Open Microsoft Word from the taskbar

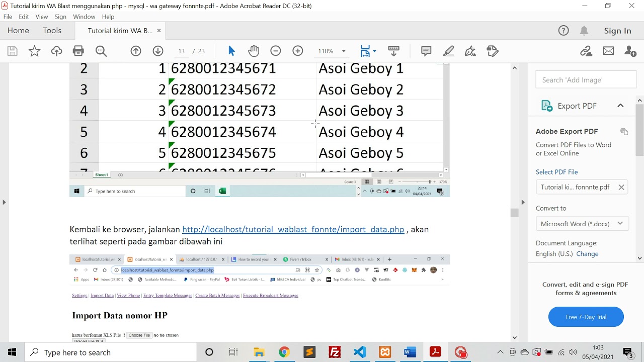(x=410, y=352)
